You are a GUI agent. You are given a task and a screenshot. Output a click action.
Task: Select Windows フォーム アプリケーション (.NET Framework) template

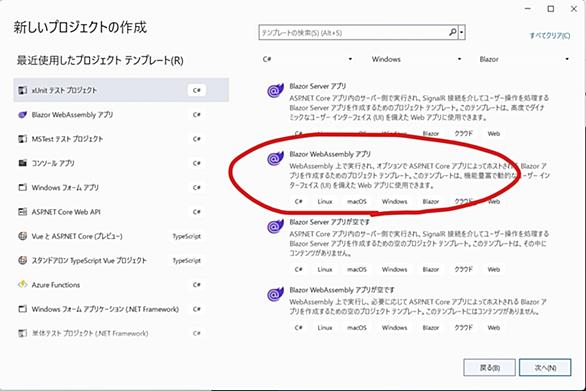pyautogui.click(x=121, y=309)
